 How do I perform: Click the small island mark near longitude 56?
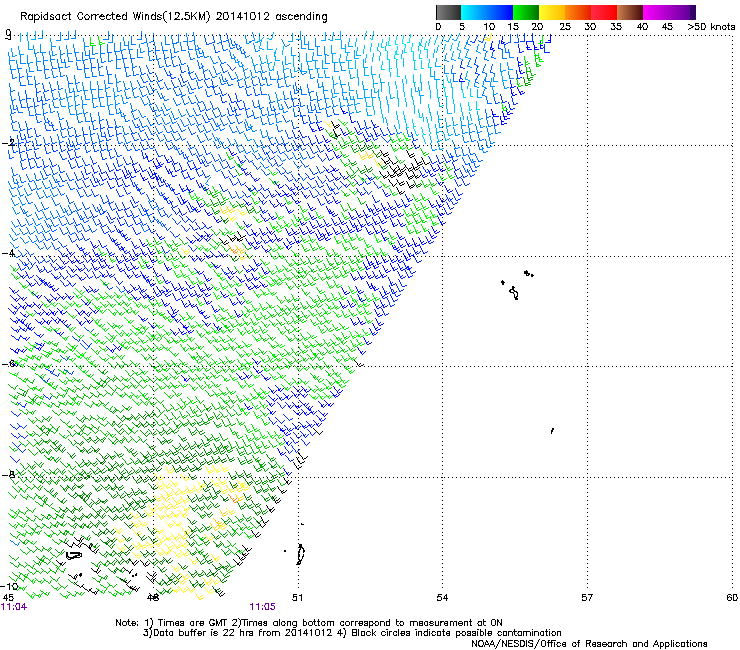click(x=552, y=431)
